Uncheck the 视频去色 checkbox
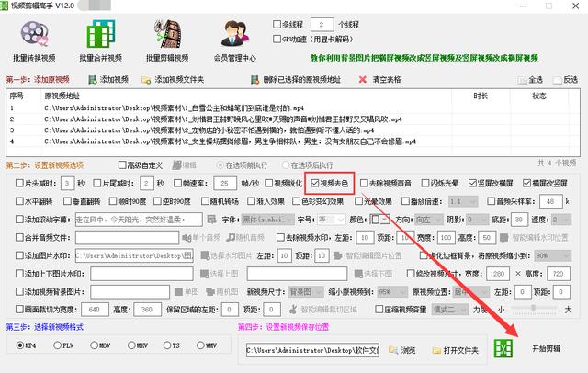 pyautogui.click(x=315, y=183)
